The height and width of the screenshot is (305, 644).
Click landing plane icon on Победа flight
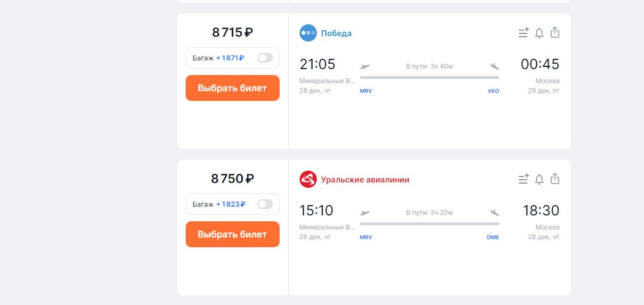coord(494,66)
